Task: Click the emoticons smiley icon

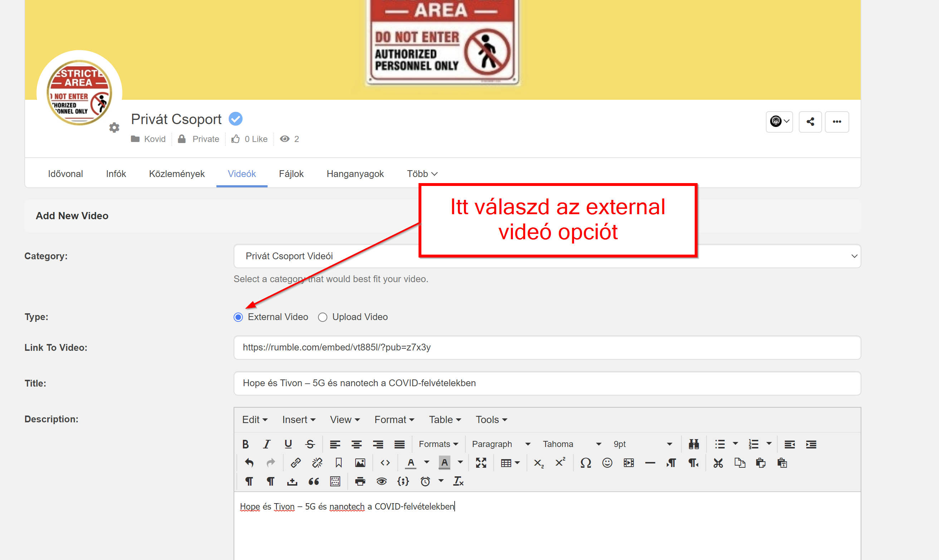Action: click(x=607, y=463)
